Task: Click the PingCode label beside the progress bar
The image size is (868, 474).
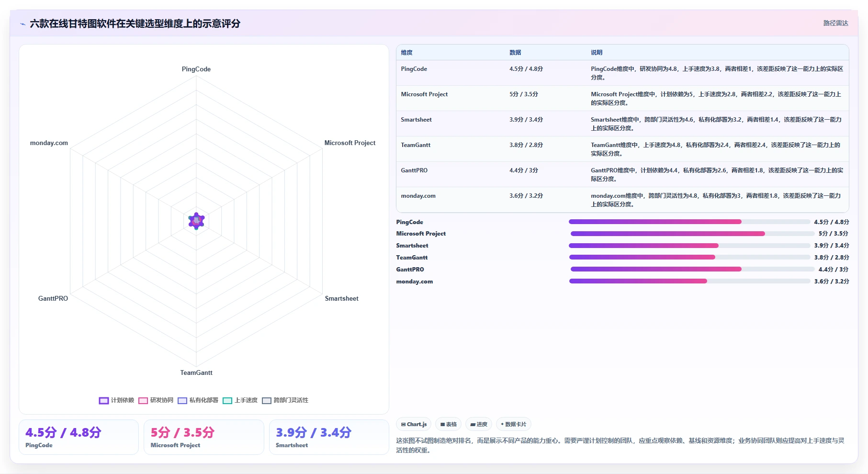Action: pos(409,222)
